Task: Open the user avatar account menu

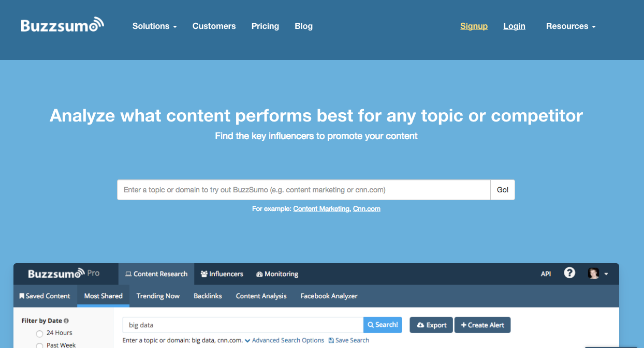Action: tap(598, 274)
